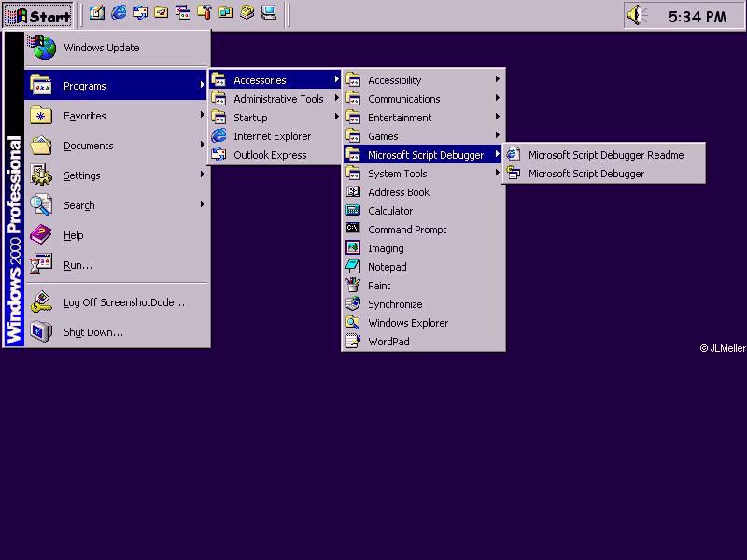Expand the Accessibility submenu arrow
Image resolution: width=747 pixels, height=560 pixels.
pyautogui.click(x=498, y=79)
